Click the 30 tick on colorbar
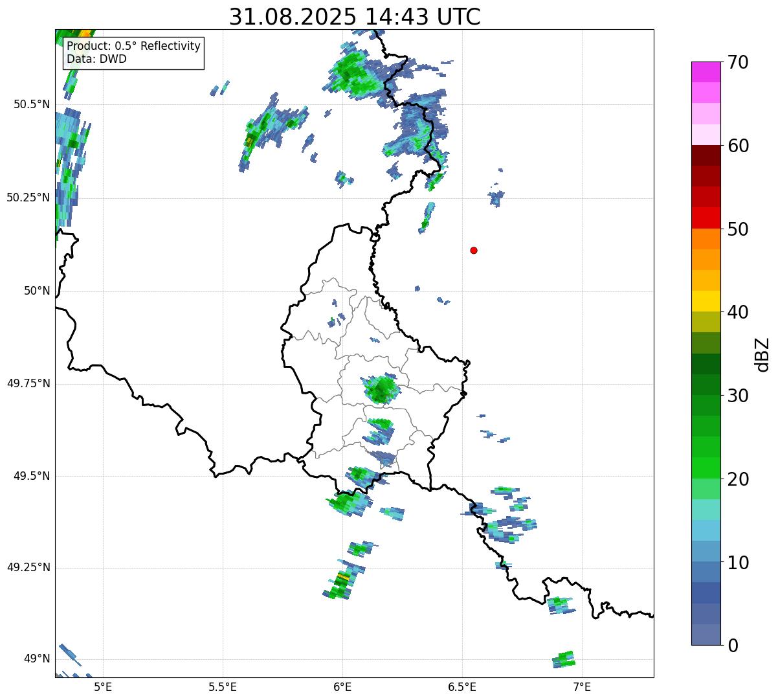 [738, 396]
